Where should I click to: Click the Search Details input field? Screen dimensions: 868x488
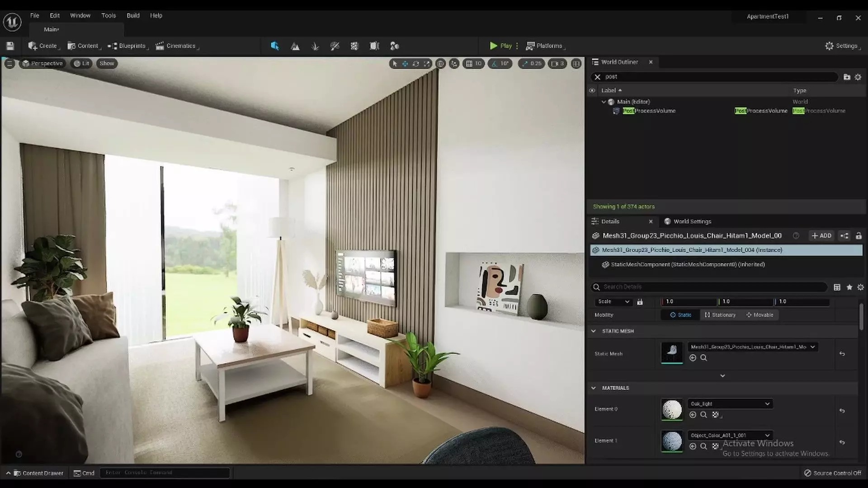point(710,287)
